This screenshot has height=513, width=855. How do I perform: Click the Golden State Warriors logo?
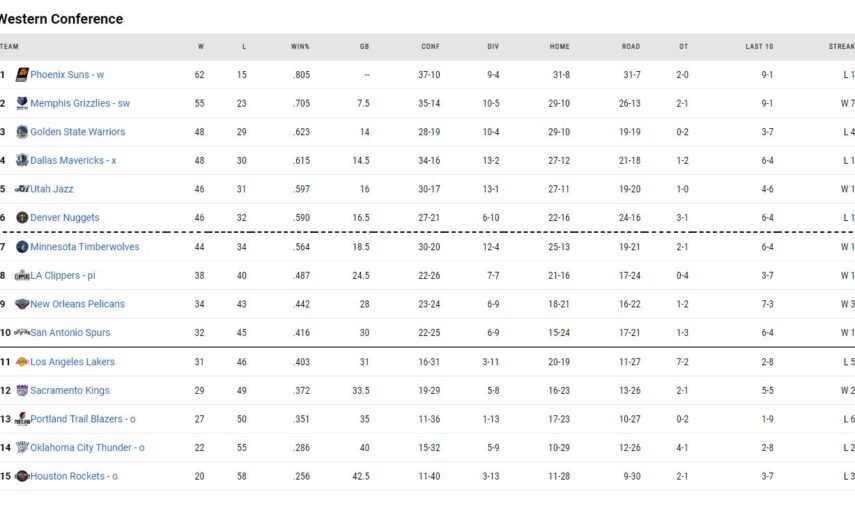[x=22, y=132]
